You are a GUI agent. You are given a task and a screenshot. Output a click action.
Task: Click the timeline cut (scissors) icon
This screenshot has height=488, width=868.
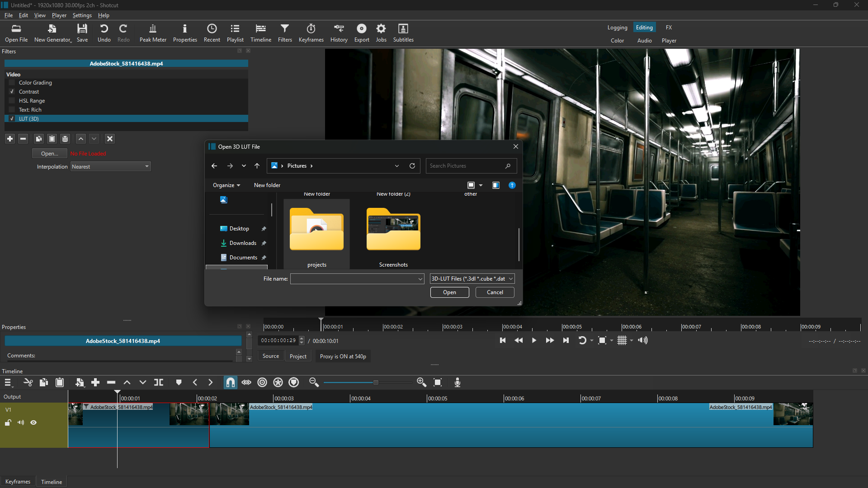click(x=28, y=383)
